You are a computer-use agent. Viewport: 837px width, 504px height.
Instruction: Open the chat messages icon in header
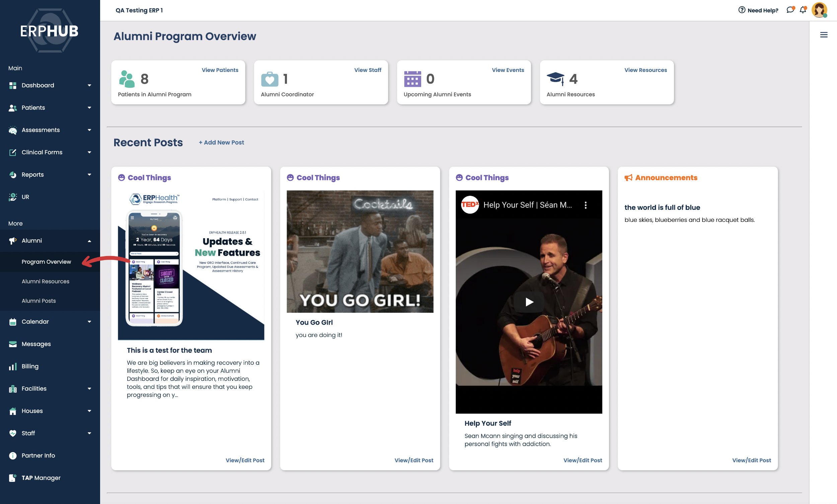point(790,10)
